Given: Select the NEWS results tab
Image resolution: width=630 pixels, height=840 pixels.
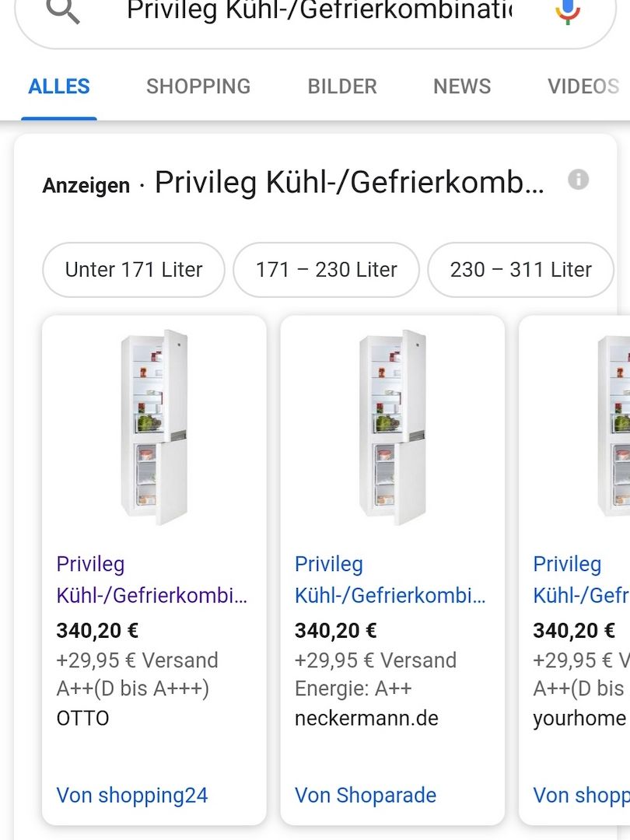Looking at the screenshot, I should (x=462, y=86).
